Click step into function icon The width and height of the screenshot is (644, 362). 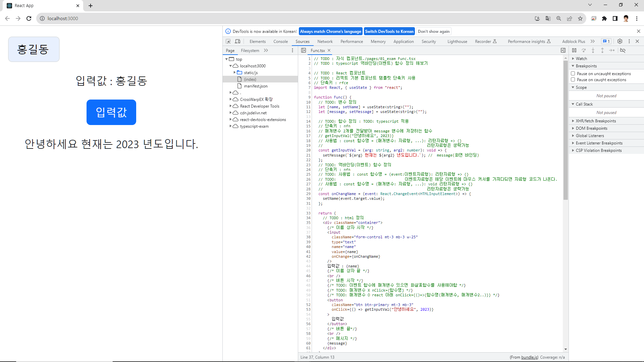pos(593,50)
